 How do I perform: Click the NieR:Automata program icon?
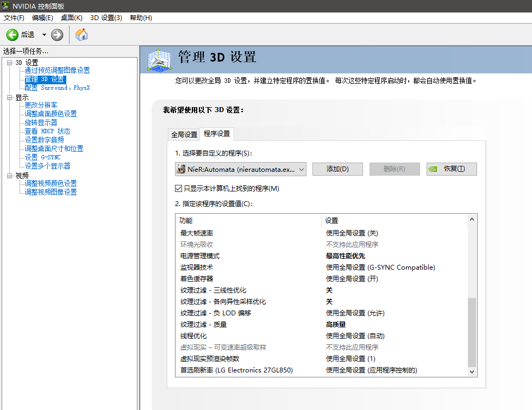pos(181,169)
